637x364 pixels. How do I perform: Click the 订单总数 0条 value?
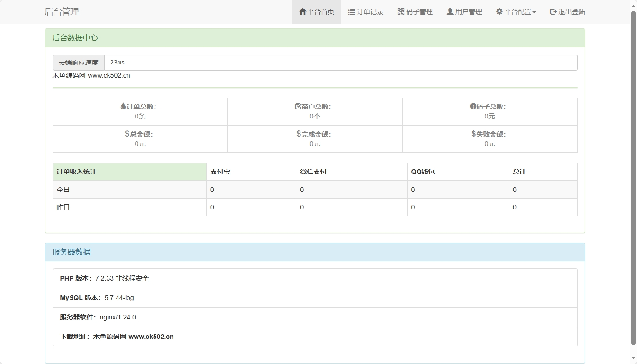(140, 116)
